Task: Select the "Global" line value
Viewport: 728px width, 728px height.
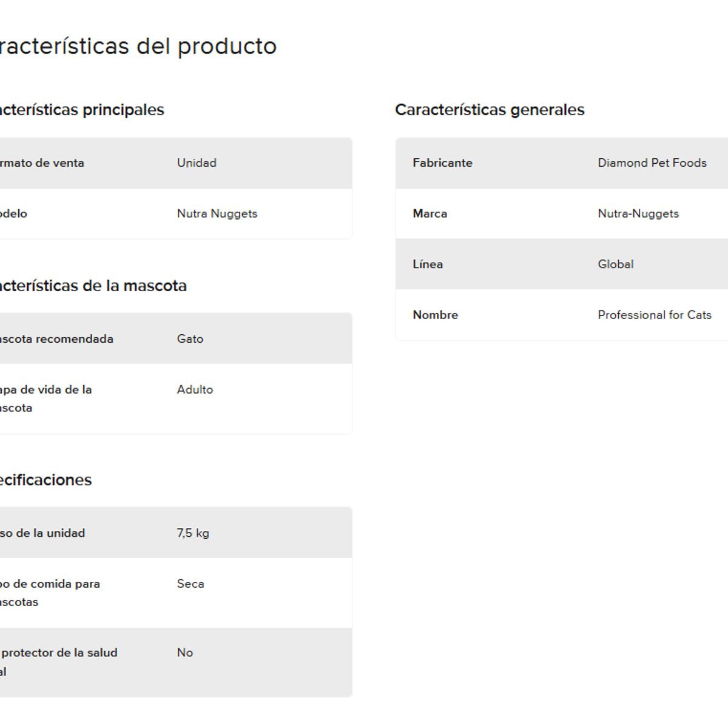Action: [616, 264]
